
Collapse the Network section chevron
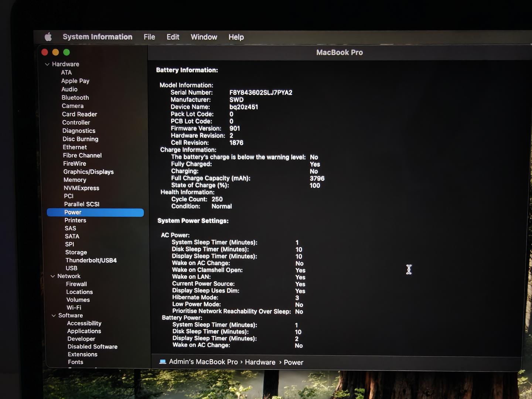tap(53, 276)
